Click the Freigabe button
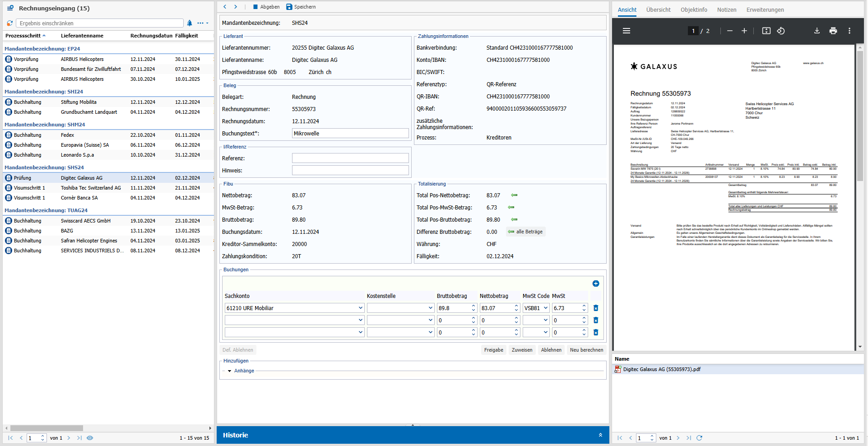The image size is (868, 446). (494, 350)
